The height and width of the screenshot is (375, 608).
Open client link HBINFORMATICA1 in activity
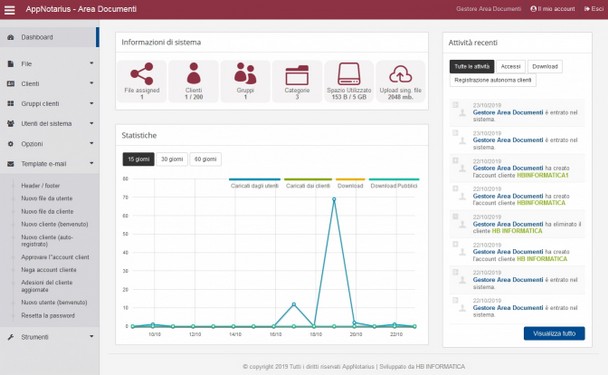click(542, 175)
